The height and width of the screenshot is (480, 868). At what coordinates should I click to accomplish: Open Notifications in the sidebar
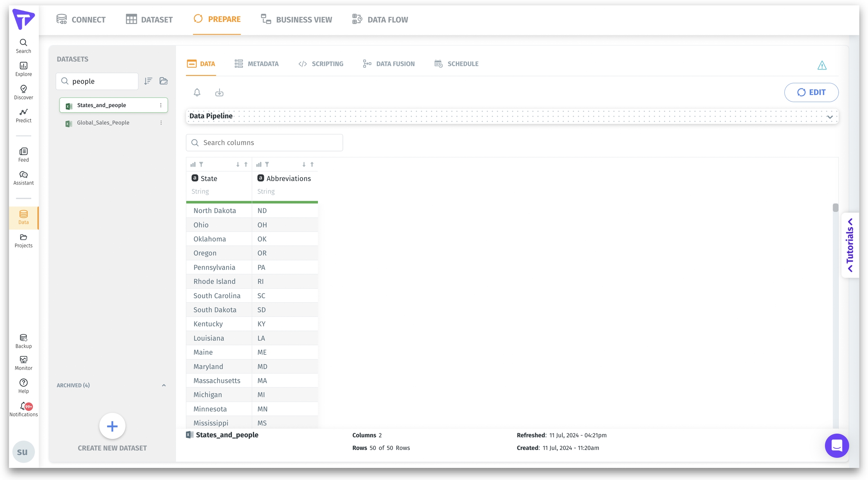click(x=23, y=409)
